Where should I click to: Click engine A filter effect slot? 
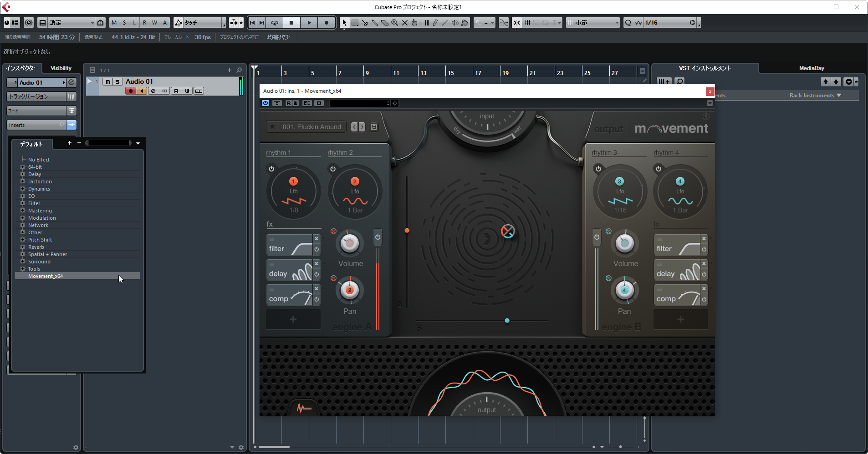[x=289, y=245]
